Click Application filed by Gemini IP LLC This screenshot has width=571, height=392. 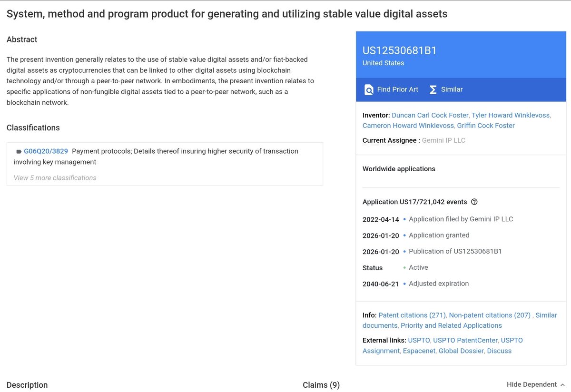click(x=461, y=219)
